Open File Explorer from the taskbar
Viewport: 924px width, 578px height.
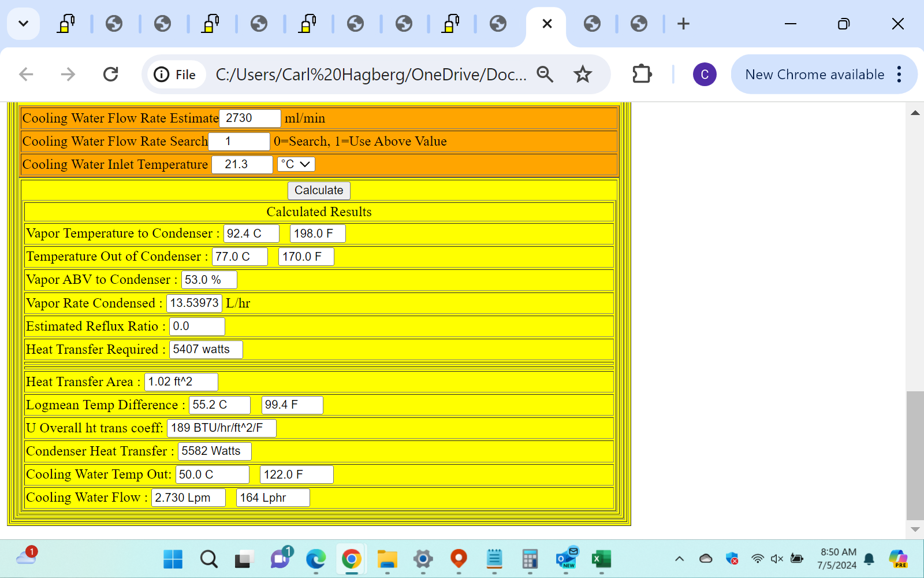(x=387, y=559)
